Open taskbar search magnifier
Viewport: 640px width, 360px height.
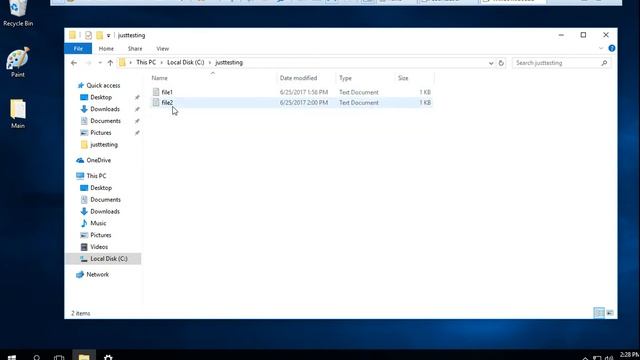[36, 357]
